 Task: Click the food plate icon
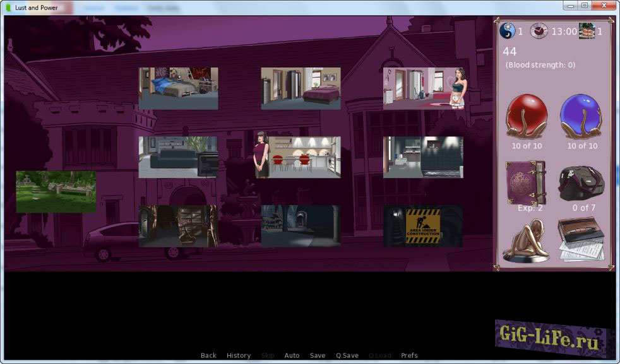coord(587,31)
